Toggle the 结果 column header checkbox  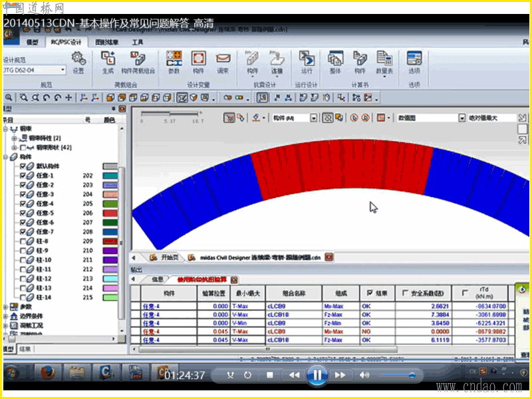[370, 293]
